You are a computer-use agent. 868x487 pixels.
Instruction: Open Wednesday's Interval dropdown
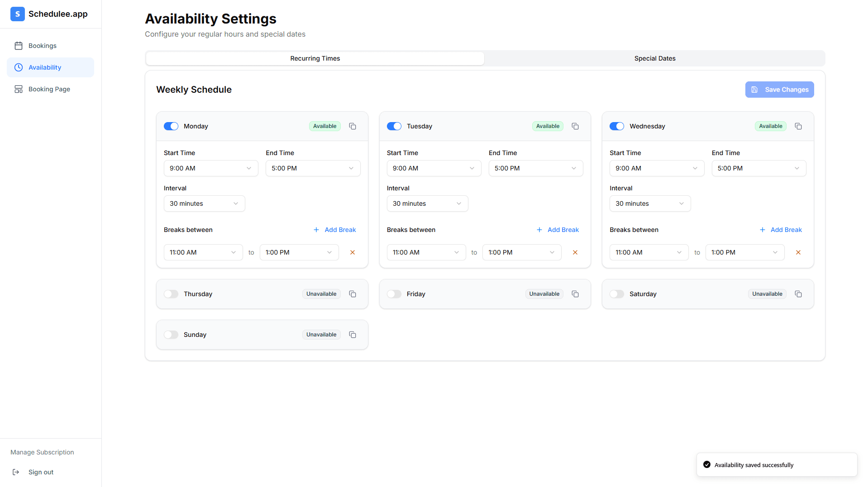pyautogui.click(x=650, y=203)
